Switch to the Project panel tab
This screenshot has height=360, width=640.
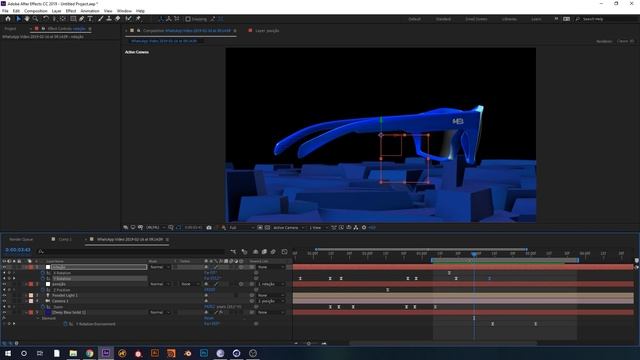click(x=10, y=29)
